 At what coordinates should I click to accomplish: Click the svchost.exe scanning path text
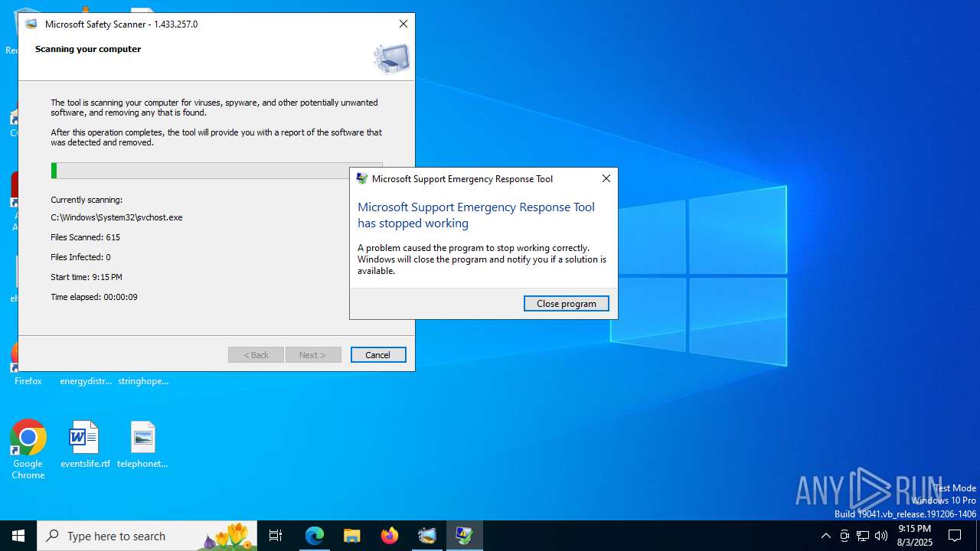[116, 217]
